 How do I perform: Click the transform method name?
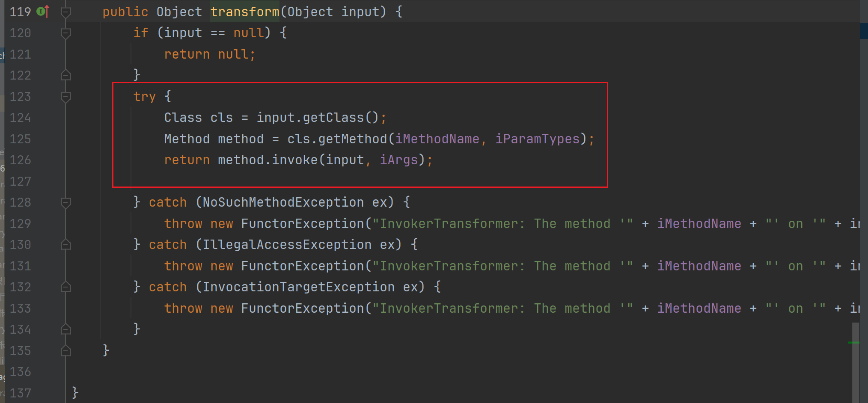[244, 12]
